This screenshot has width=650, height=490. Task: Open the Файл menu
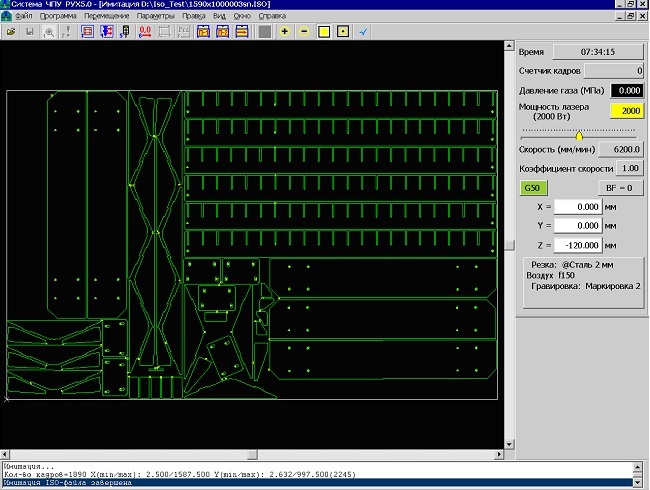[x=25, y=17]
